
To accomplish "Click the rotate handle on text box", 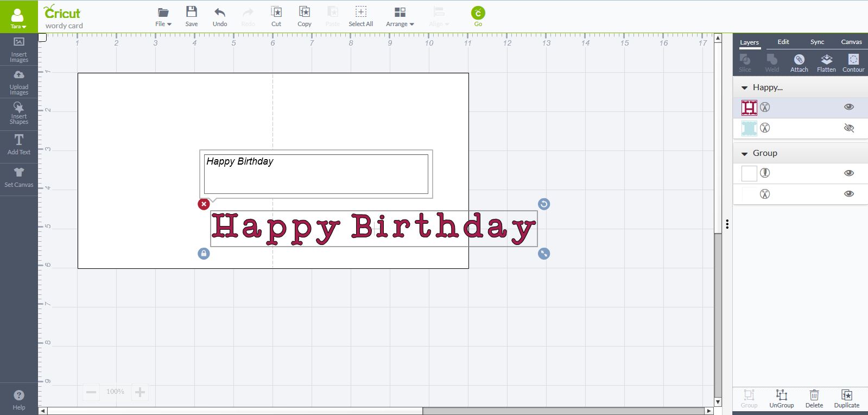I will click(x=544, y=204).
